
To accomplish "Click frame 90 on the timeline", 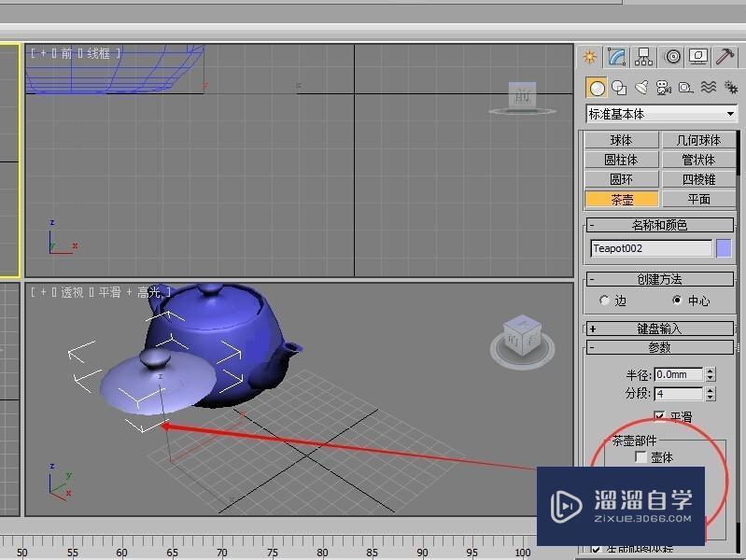I will point(422,552).
